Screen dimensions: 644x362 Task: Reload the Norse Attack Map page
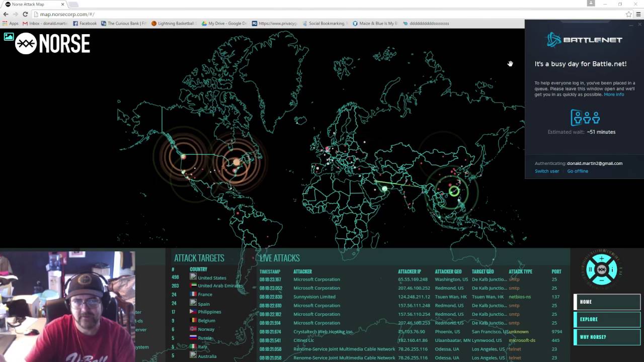point(25,14)
